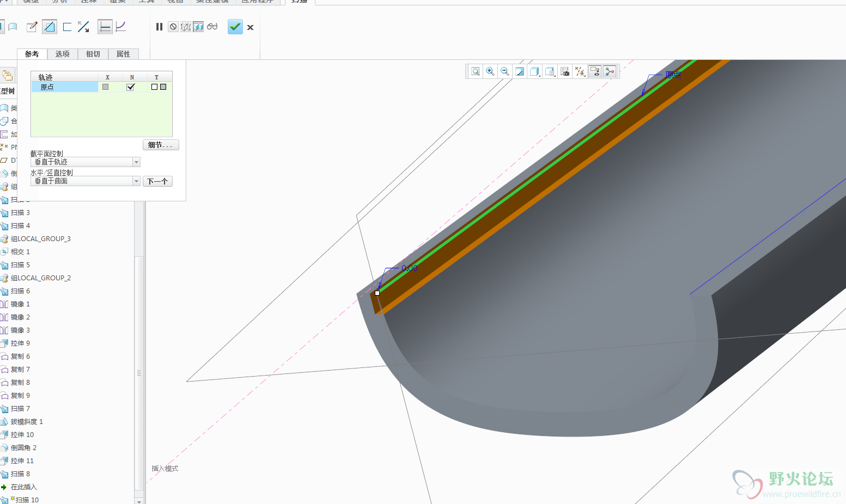Screen dimensions: 846x504
Task: Click the zoom out magnifier icon
Action: click(x=505, y=71)
